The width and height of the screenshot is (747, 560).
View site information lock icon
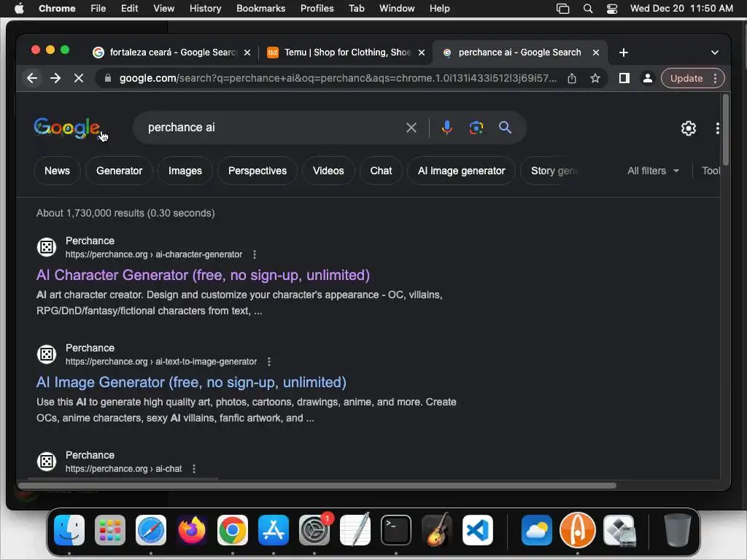pos(108,78)
